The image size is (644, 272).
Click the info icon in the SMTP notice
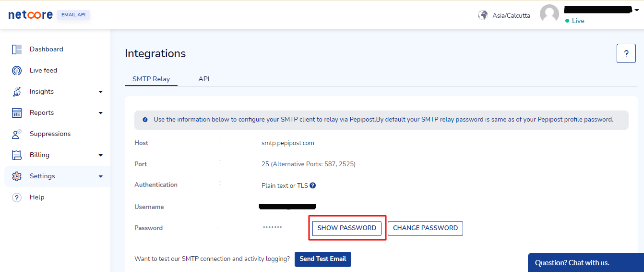coord(145,120)
